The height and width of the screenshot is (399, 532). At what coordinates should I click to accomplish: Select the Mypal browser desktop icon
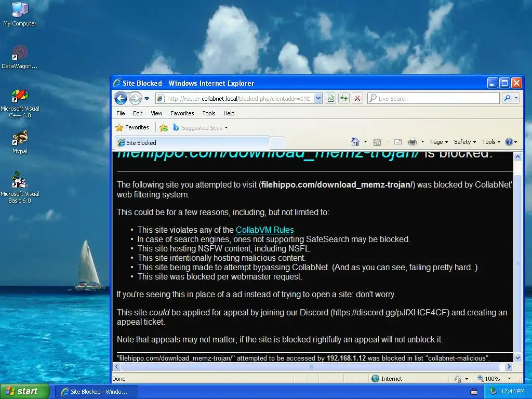(x=20, y=142)
